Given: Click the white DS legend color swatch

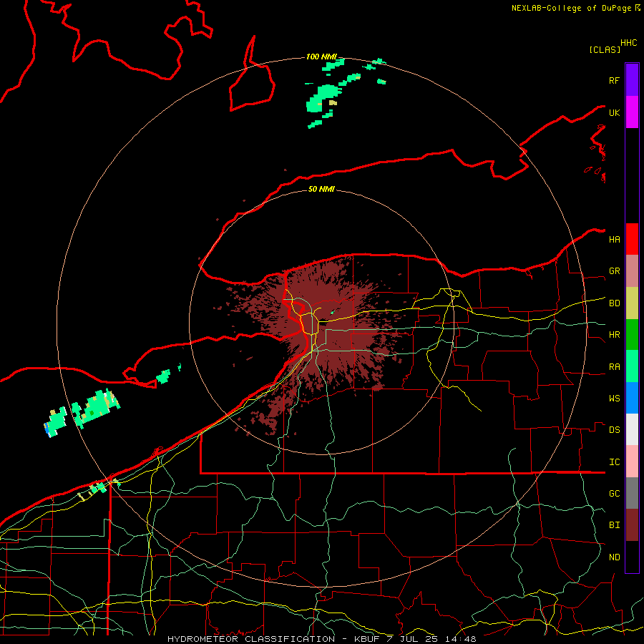Looking at the screenshot, I should tap(632, 429).
